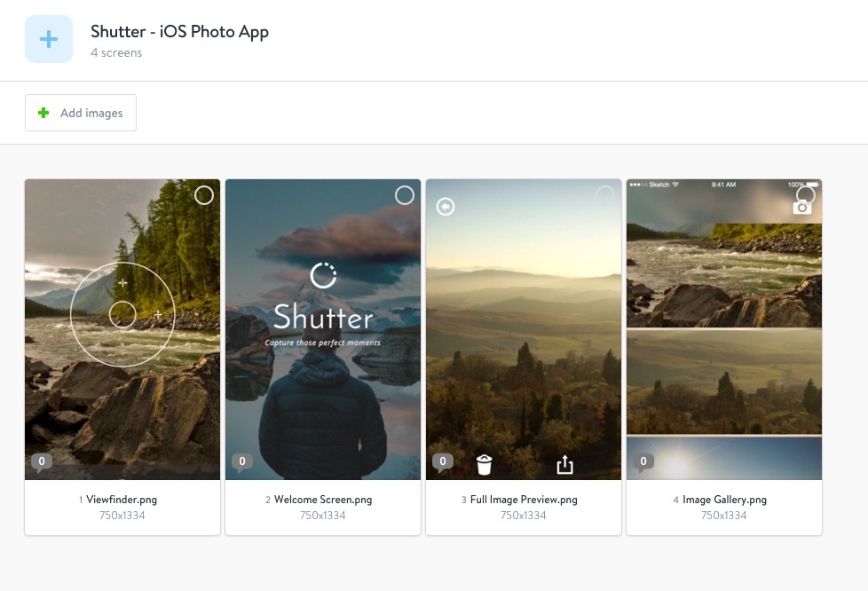Click the Viewfinder.png file name
Screen dimensions: 868x591
pos(122,500)
